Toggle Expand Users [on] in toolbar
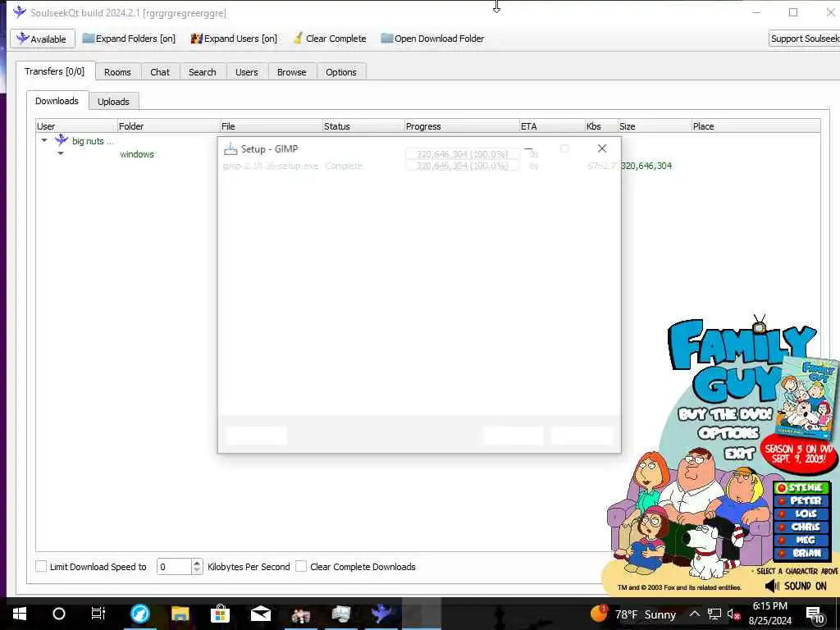 click(234, 39)
